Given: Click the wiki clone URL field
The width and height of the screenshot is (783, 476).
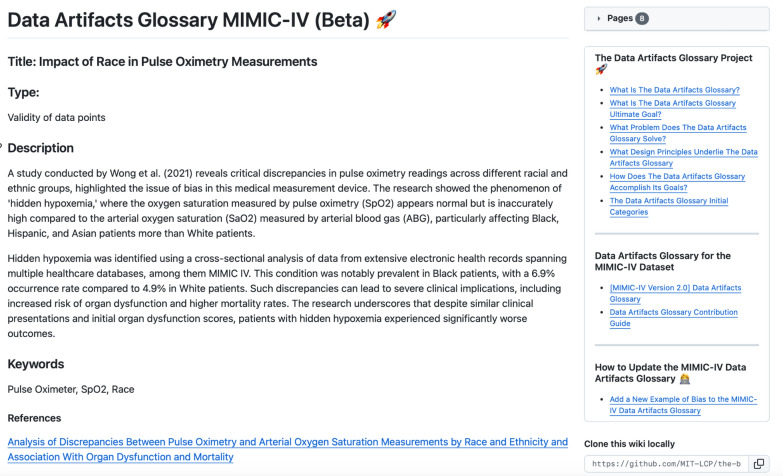Looking at the screenshot, I should click(x=664, y=464).
